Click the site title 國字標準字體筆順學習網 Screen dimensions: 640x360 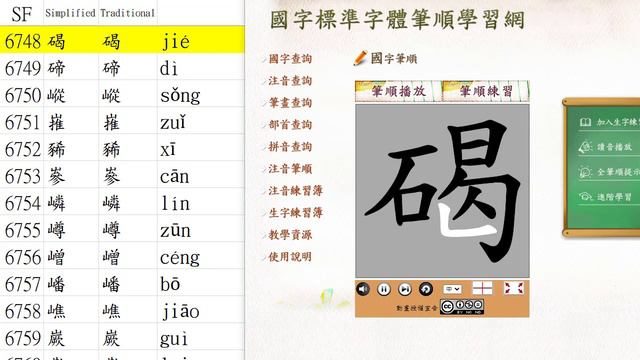tap(397, 20)
